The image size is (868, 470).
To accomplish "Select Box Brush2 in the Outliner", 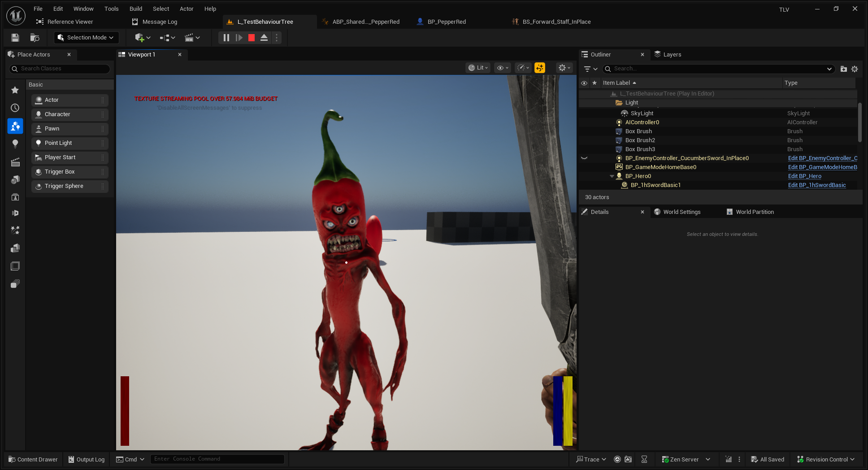I will point(640,140).
